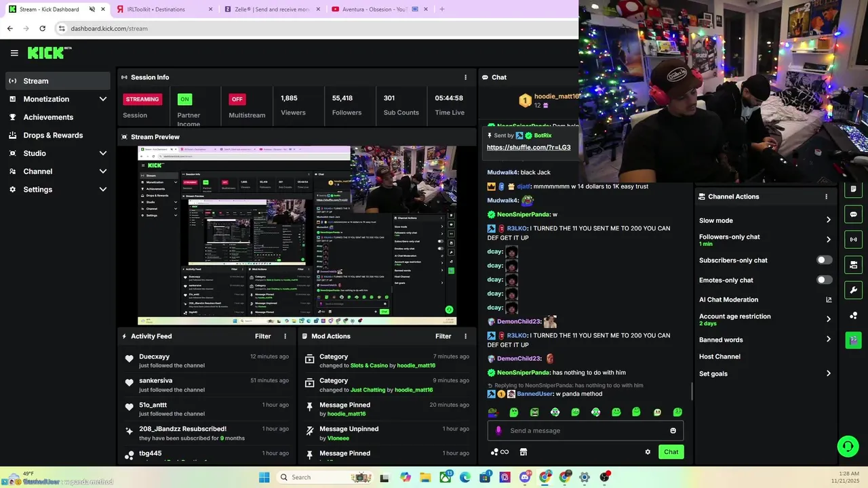Click the Kick logo

pyautogui.click(x=49, y=53)
